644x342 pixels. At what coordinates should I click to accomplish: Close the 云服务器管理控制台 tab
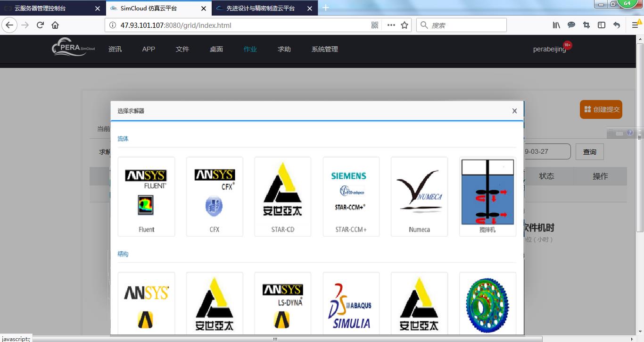[98, 8]
